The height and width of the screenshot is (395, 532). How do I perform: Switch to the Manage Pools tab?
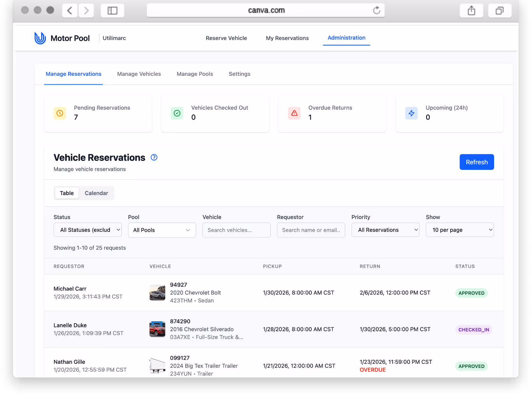(195, 74)
